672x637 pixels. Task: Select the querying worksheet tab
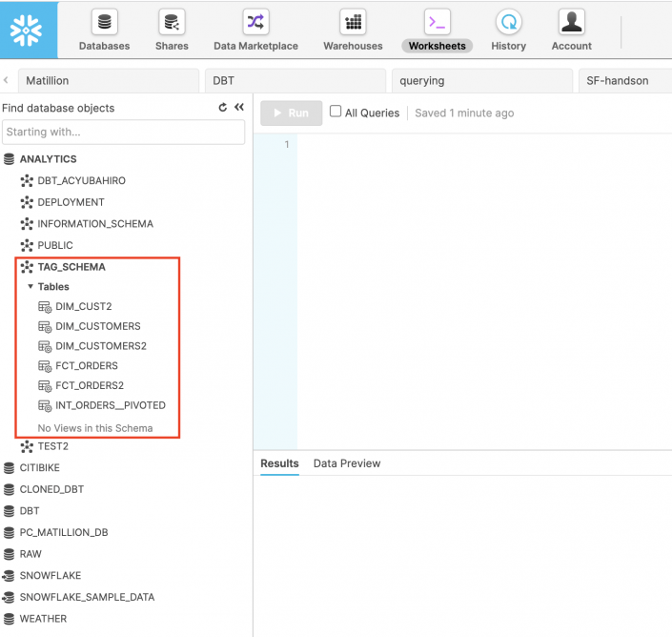click(421, 81)
